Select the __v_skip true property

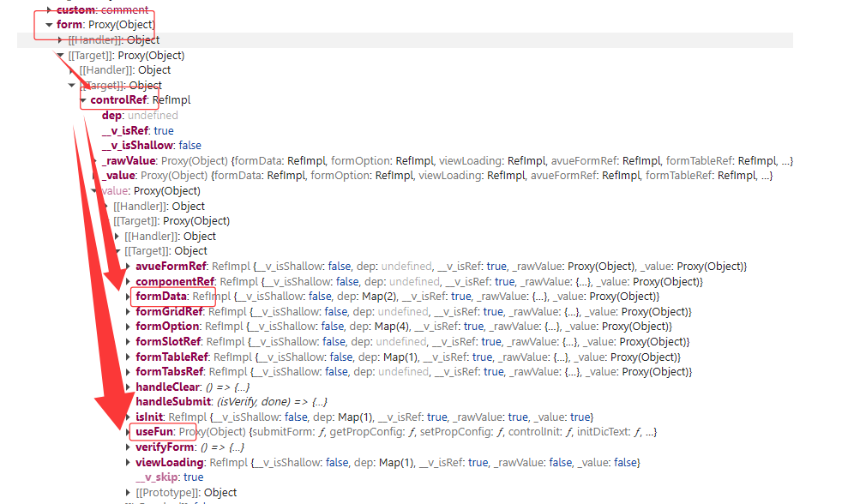click(158, 477)
